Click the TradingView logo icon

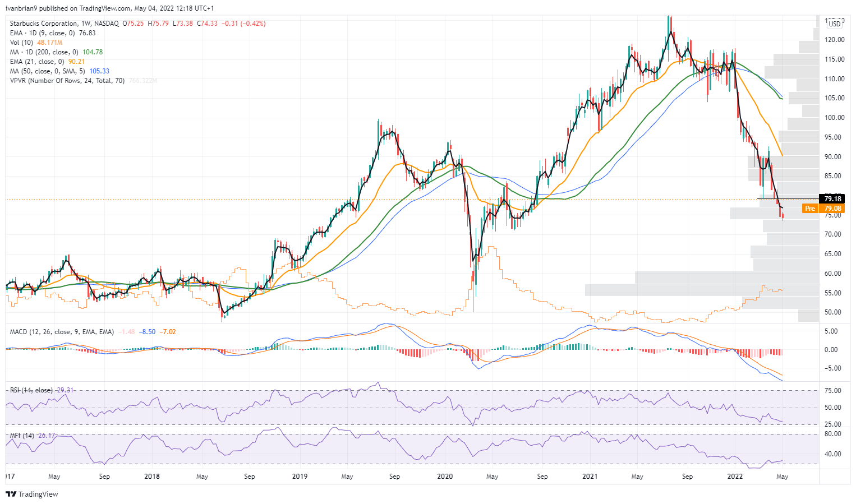(11, 494)
